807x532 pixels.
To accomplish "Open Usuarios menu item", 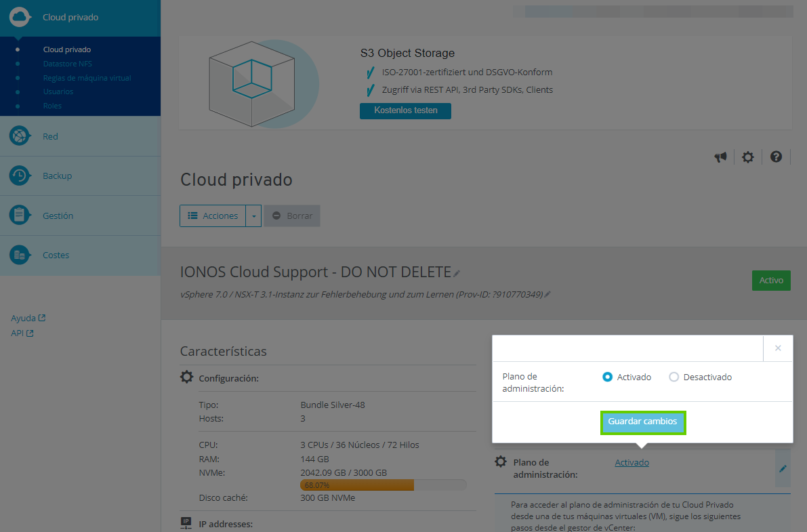I will (58, 91).
